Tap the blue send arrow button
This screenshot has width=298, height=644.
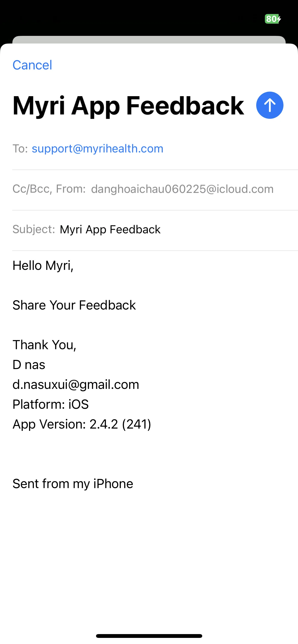(x=269, y=105)
